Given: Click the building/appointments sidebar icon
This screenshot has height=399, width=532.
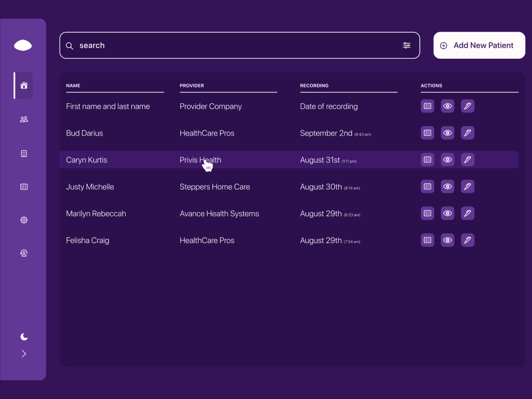Looking at the screenshot, I should click(x=23, y=153).
